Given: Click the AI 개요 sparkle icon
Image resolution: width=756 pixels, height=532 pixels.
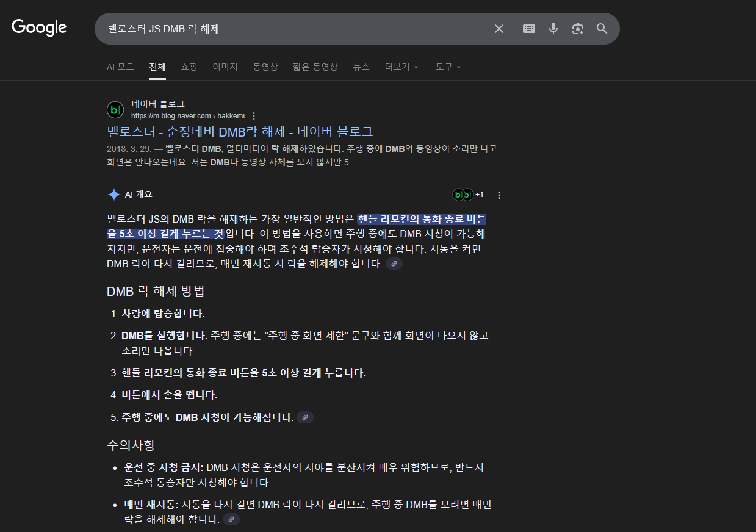Looking at the screenshot, I should (113, 195).
